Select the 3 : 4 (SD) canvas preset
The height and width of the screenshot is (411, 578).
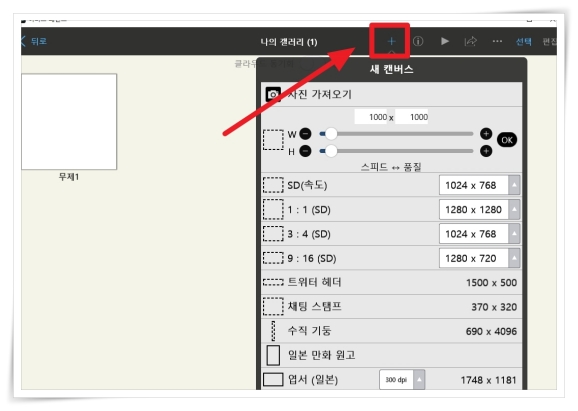point(391,234)
